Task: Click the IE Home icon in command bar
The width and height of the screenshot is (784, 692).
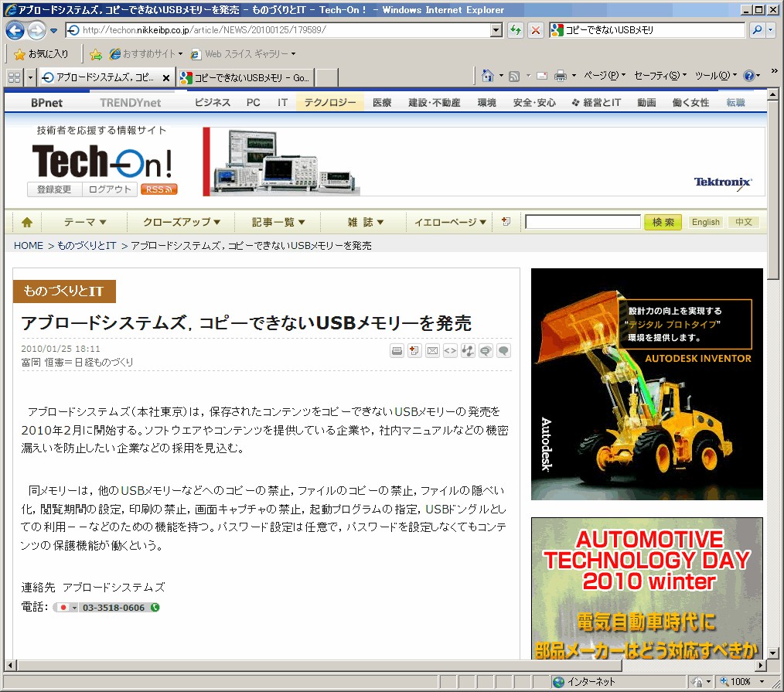Action: pos(488,76)
